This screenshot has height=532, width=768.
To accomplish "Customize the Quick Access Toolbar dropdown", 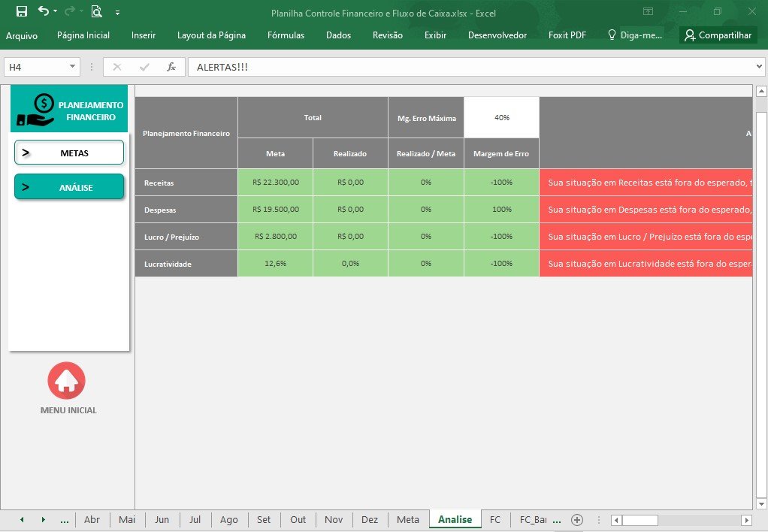I will click(117, 13).
